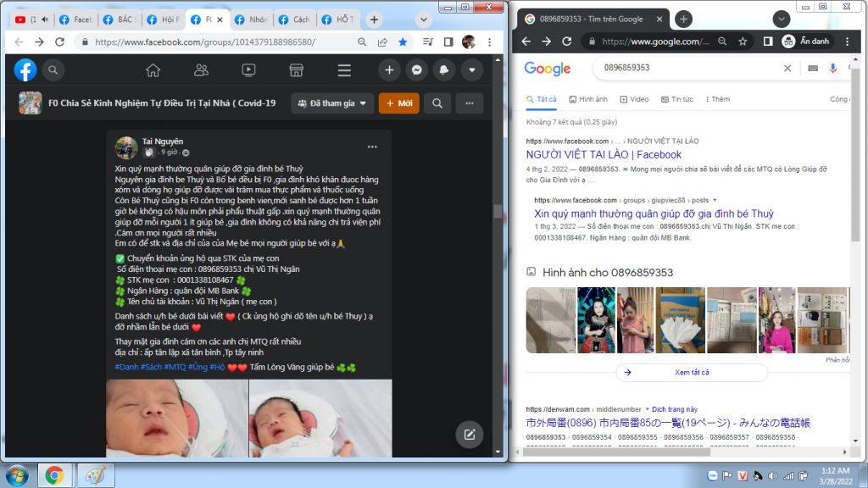Go to Facebook Home icon
The width and height of the screenshot is (868, 488).
click(x=153, y=70)
